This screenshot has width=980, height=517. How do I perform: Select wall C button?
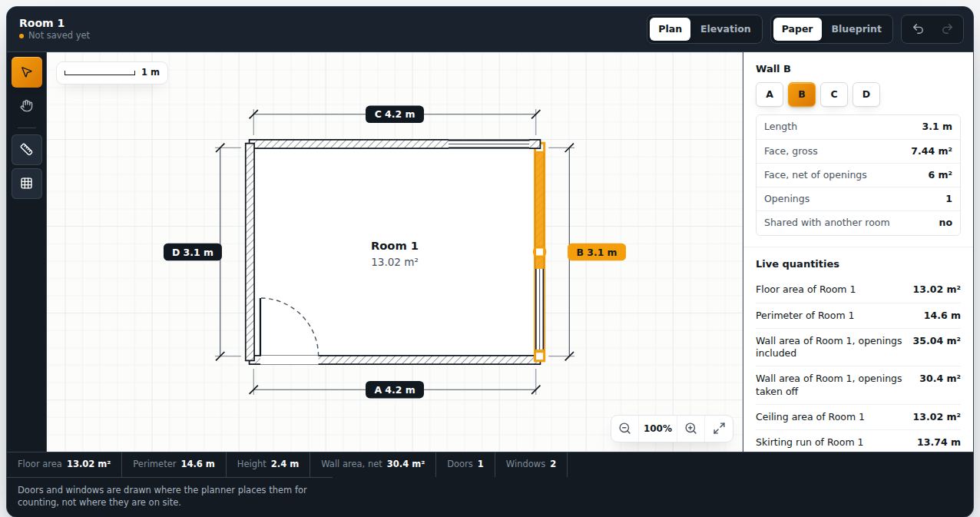[834, 94]
